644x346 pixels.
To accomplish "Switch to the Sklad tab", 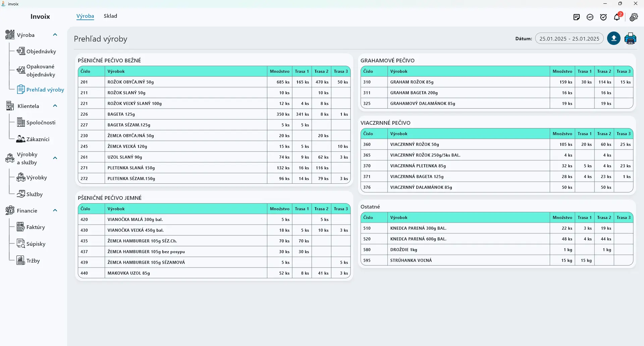I will coord(110,16).
